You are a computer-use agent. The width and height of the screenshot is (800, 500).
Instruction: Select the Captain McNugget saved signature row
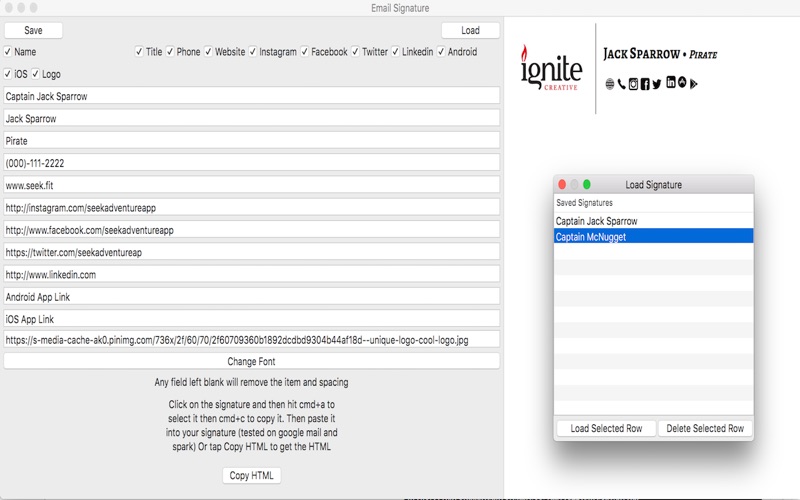pyautogui.click(x=653, y=237)
